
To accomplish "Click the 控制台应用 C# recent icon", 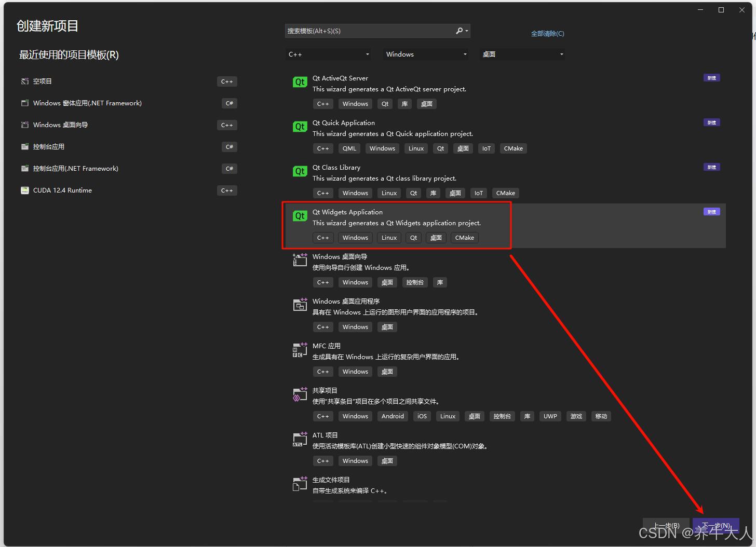I will click(25, 147).
